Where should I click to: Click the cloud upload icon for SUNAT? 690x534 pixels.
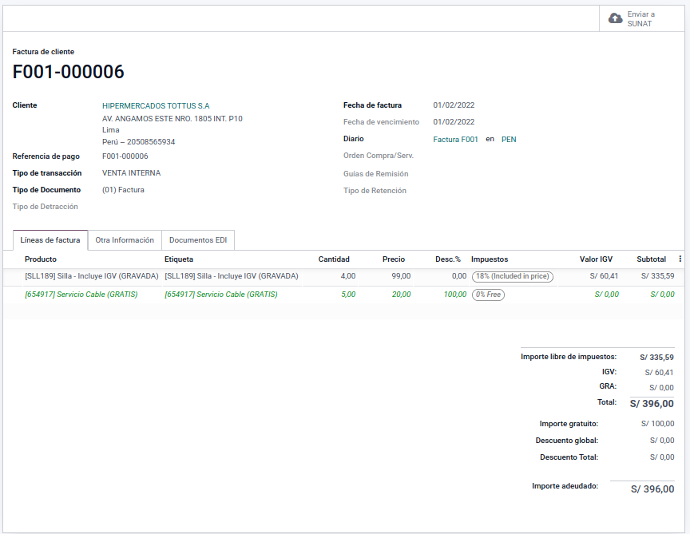[x=615, y=18]
